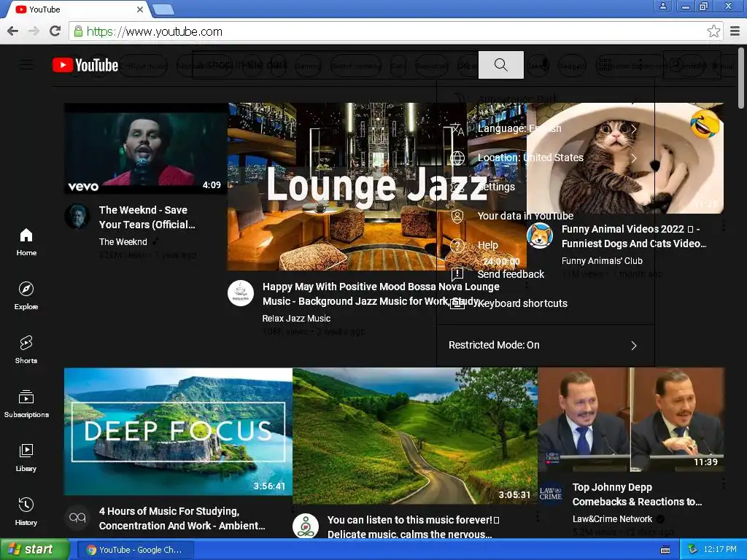Open History in the sidebar

click(x=26, y=511)
